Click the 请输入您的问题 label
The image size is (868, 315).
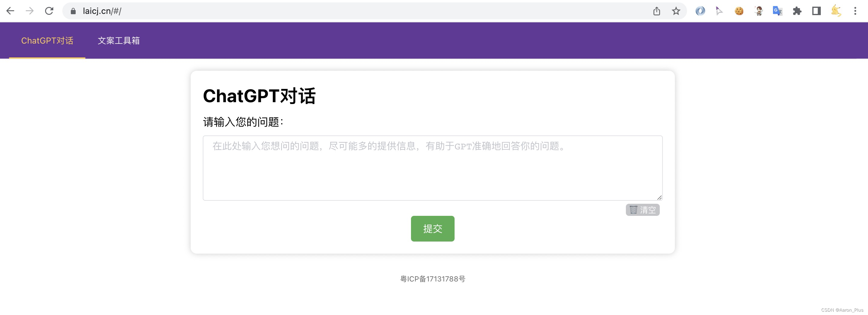(243, 122)
